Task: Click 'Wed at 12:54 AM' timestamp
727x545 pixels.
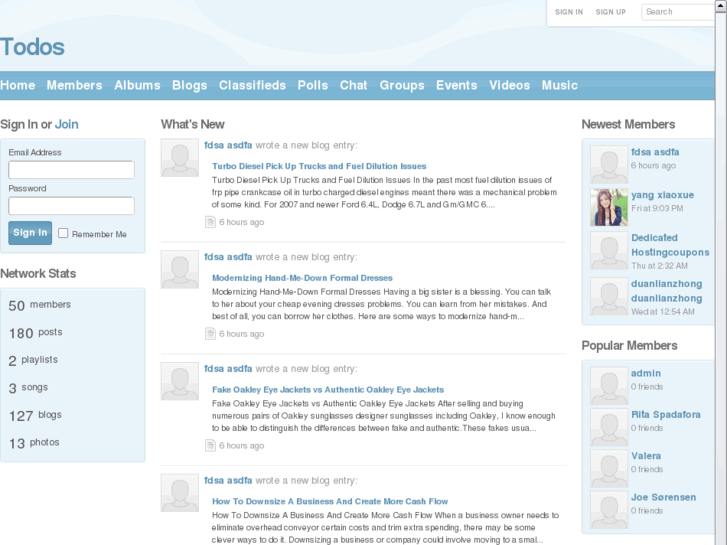Action: 663,312
